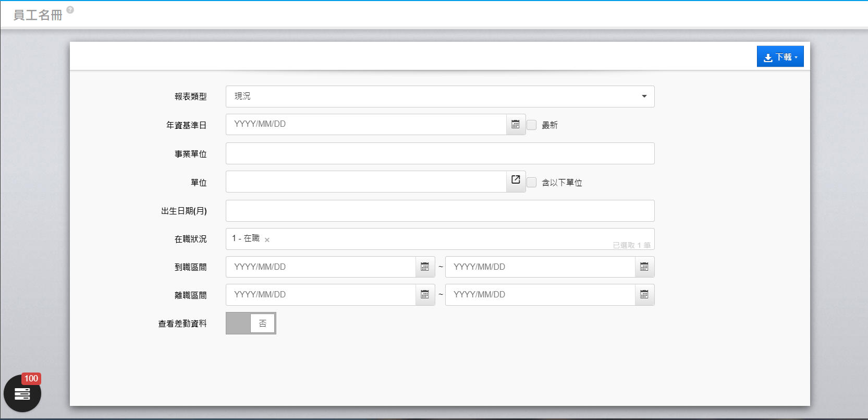Click the 出生日期(月) input field
This screenshot has height=420, width=868.
click(439, 211)
